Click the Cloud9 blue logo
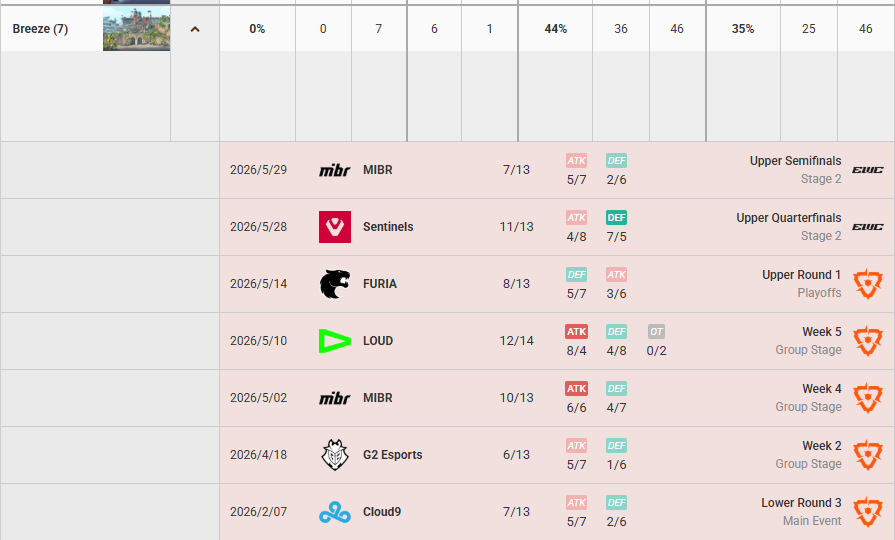The image size is (895, 540). coord(334,512)
